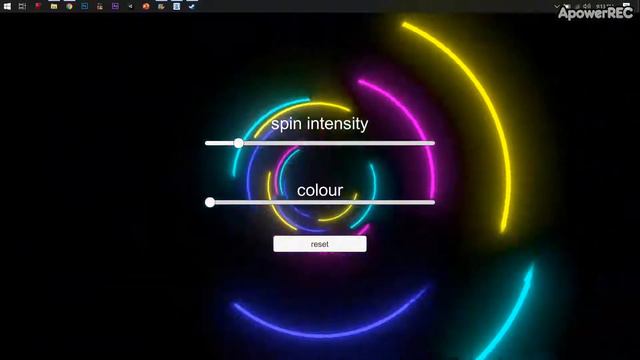Open the Windows Start menu

[7, 6]
